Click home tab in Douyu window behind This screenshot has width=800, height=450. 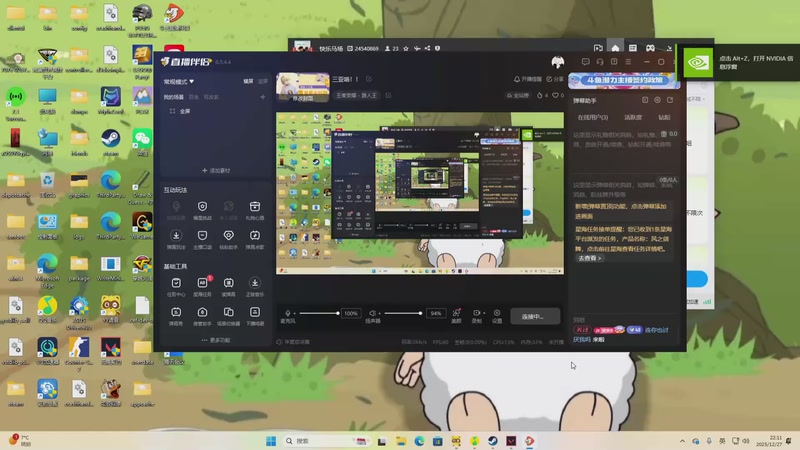(615, 48)
